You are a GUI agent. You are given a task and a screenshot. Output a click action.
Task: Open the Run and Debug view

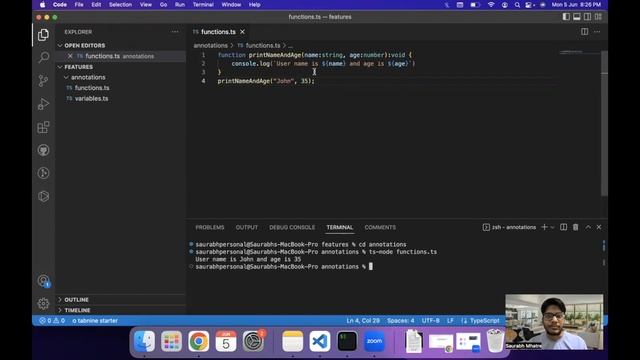coord(43,104)
